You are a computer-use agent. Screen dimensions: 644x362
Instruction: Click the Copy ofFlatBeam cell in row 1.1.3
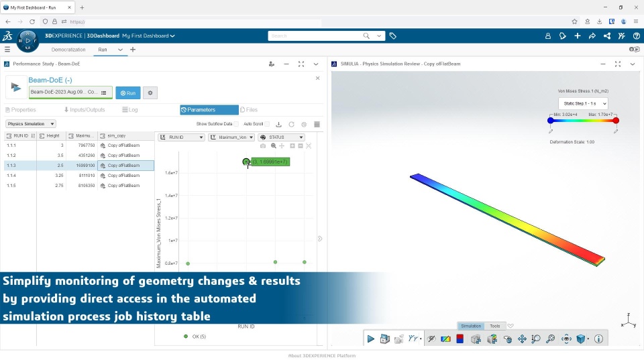[125, 166]
